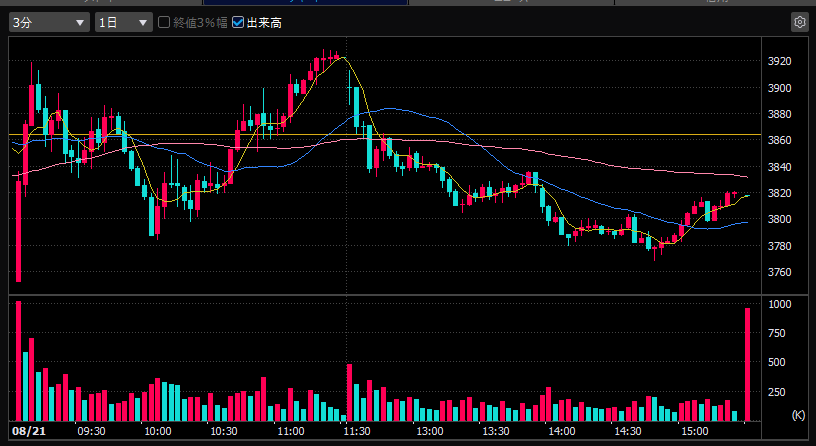This screenshot has width=816, height=446.
Task: Click the 13:00 time axis label
Action: coord(430,431)
